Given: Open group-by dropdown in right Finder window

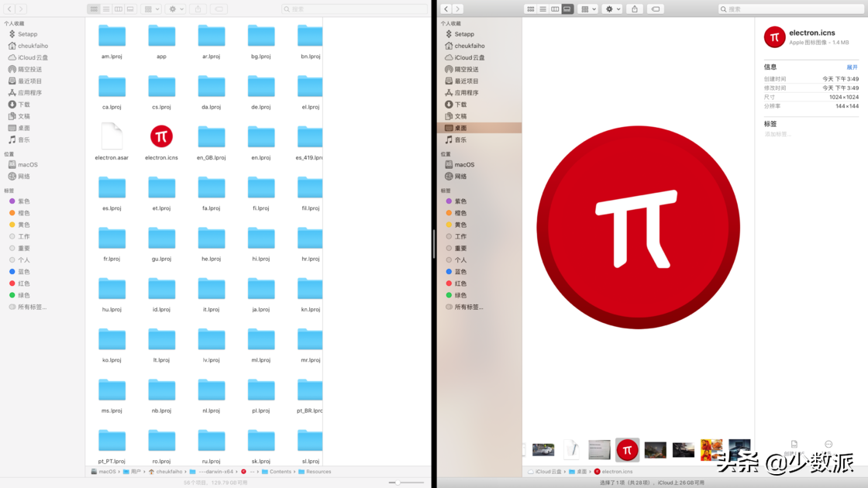Looking at the screenshot, I should point(588,9).
